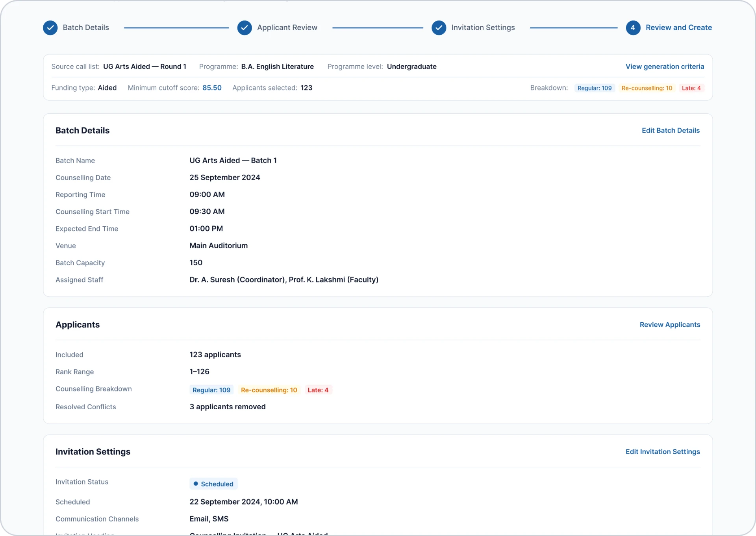Click '123 applicants' included value
The height and width of the screenshot is (536, 756).
[215, 355]
